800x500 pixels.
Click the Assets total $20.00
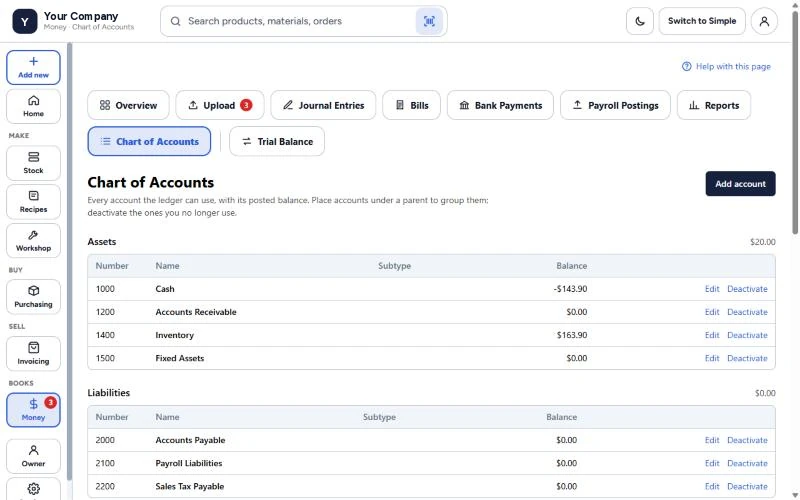click(762, 242)
